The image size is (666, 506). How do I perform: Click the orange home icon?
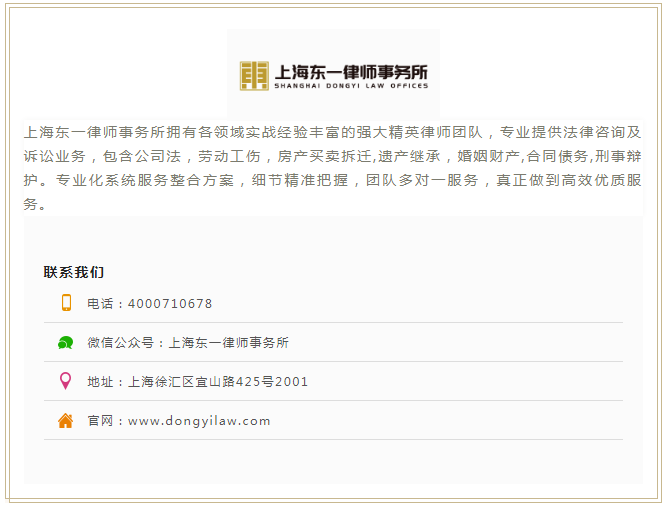pyautogui.click(x=66, y=420)
